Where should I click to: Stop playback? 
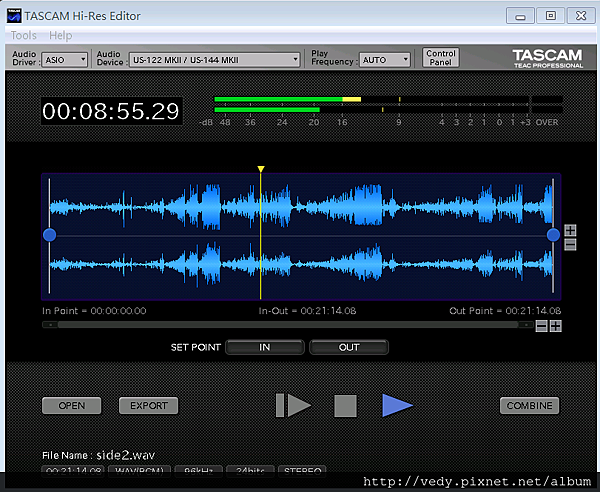[345, 406]
